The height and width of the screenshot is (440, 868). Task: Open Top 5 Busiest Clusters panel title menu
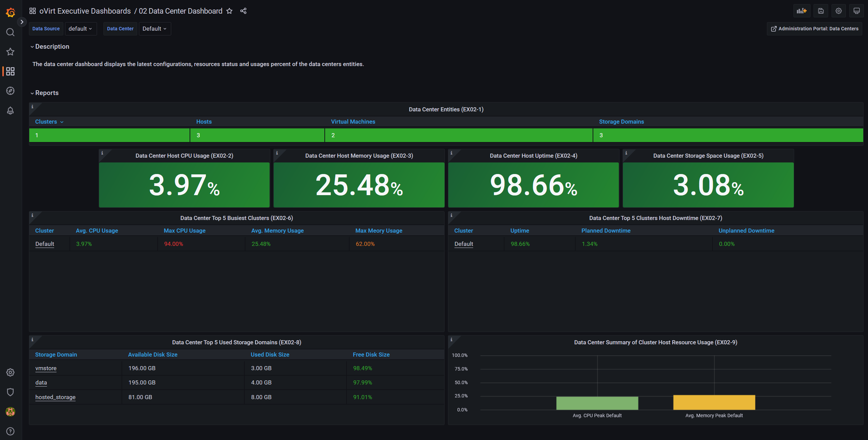coord(237,218)
